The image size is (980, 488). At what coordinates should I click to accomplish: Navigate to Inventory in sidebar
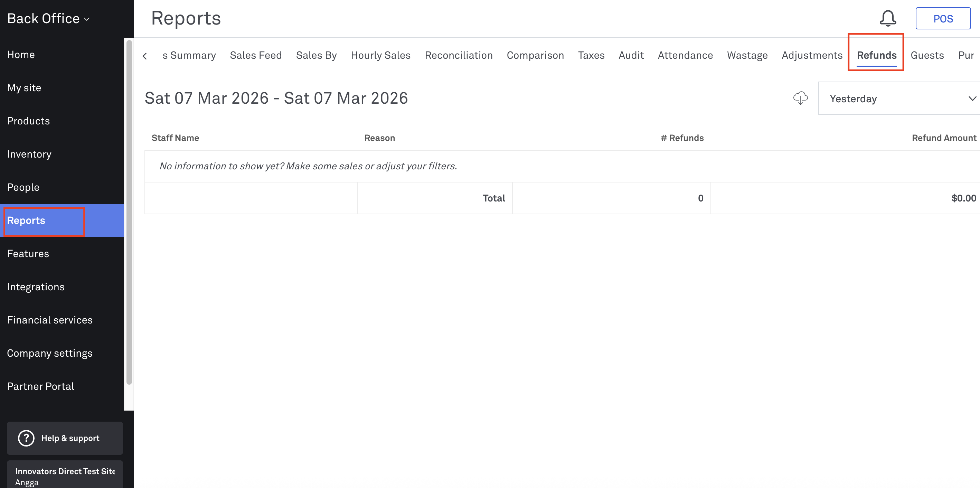tap(29, 154)
